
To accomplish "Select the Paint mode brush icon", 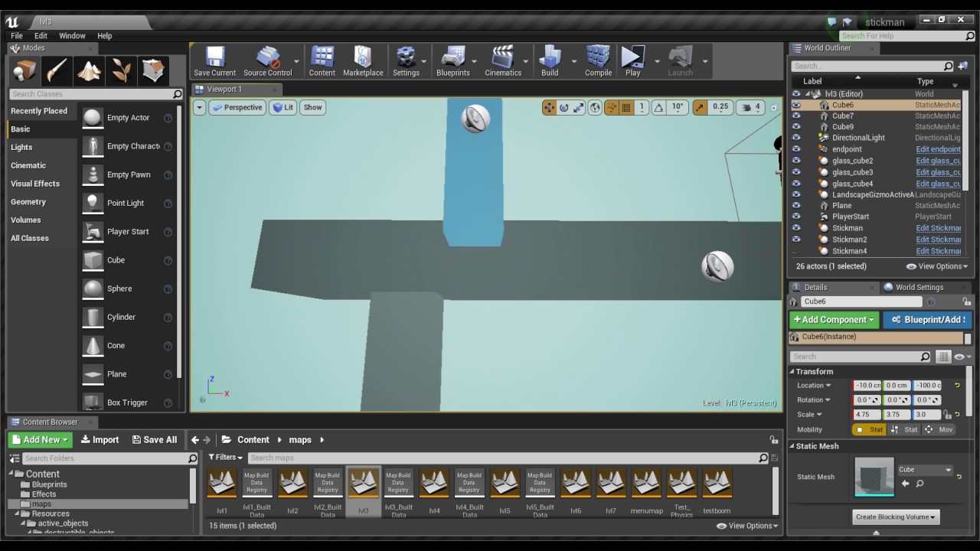I will [57, 71].
